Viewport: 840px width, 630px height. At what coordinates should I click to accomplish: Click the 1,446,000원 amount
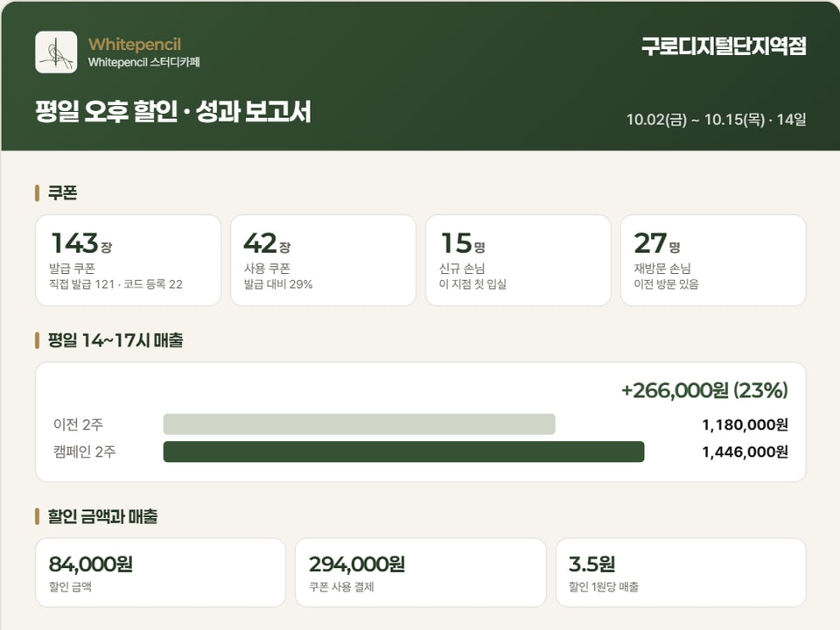point(745,452)
